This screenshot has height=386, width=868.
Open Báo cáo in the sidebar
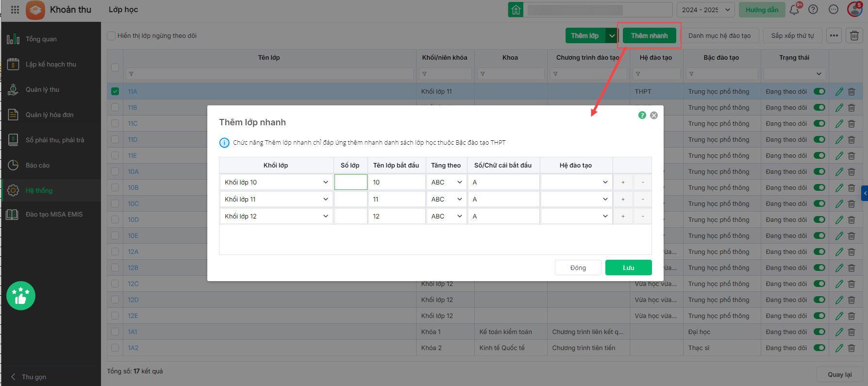pos(37,165)
